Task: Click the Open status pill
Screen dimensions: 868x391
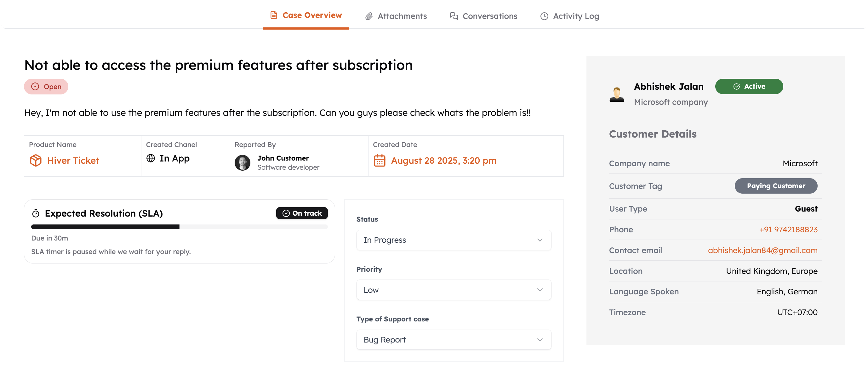Action: tap(46, 87)
